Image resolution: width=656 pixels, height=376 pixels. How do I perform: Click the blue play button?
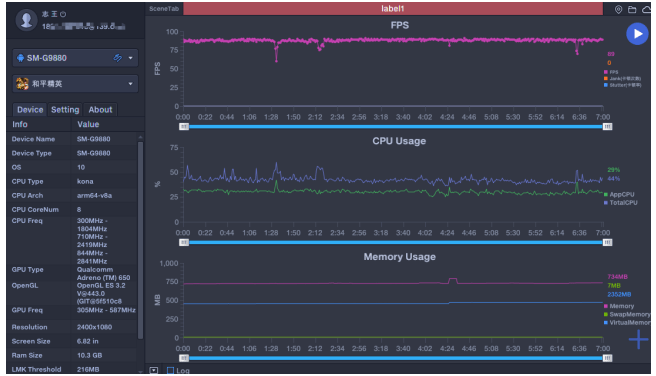point(637,34)
